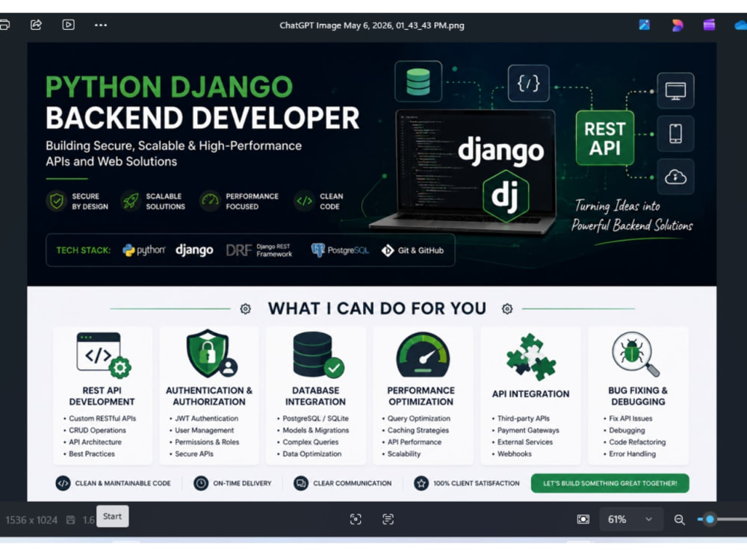Click the "AUTHENTICATION & AUTHORIZATION" card title
The width and height of the screenshot is (747, 560).
209,396
